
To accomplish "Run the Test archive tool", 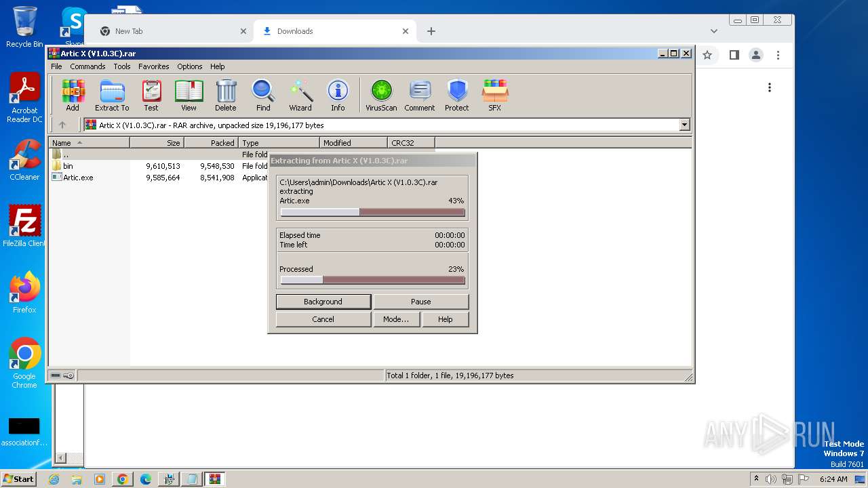I will tap(151, 95).
